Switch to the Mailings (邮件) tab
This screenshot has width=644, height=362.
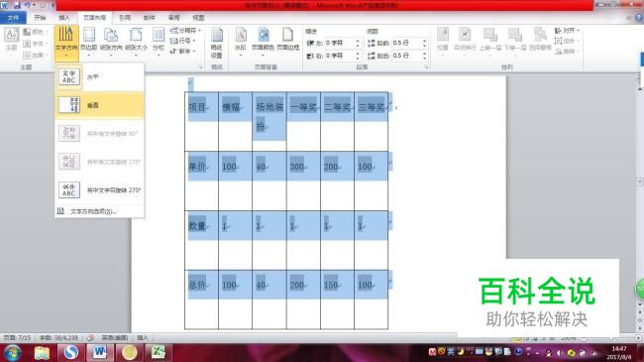pos(149,18)
